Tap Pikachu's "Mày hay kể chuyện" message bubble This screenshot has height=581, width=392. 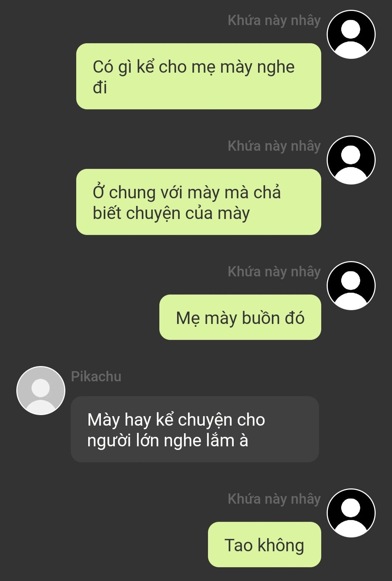click(x=195, y=429)
